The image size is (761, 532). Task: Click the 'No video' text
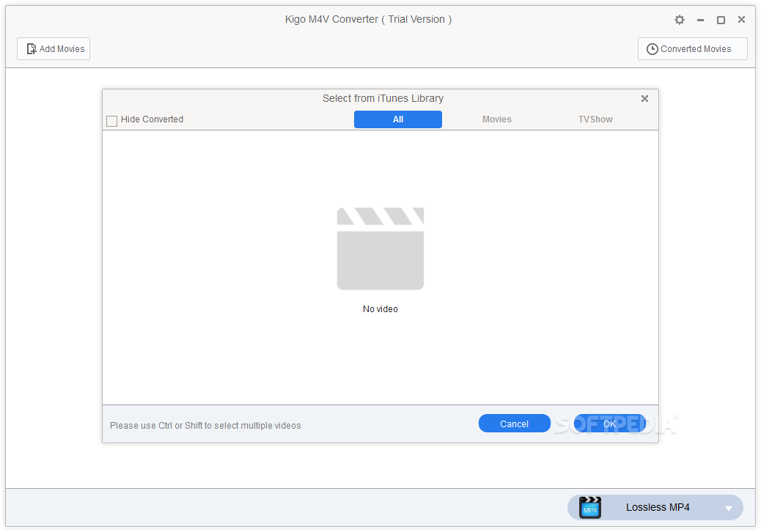pyautogui.click(x=380, y=309)
